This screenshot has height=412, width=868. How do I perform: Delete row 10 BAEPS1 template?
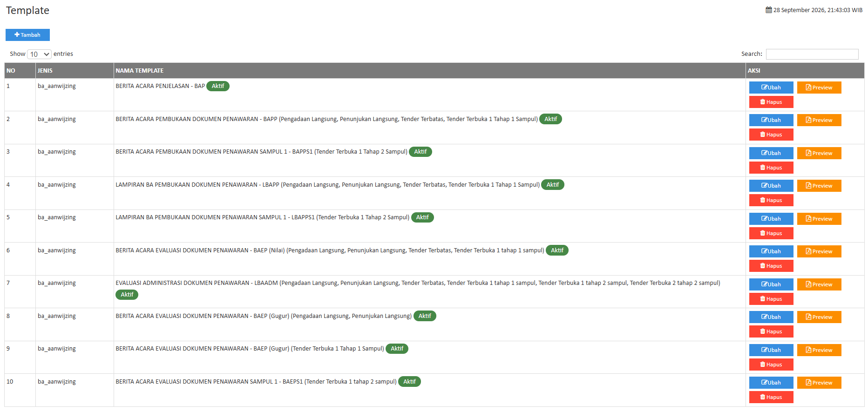771,397
